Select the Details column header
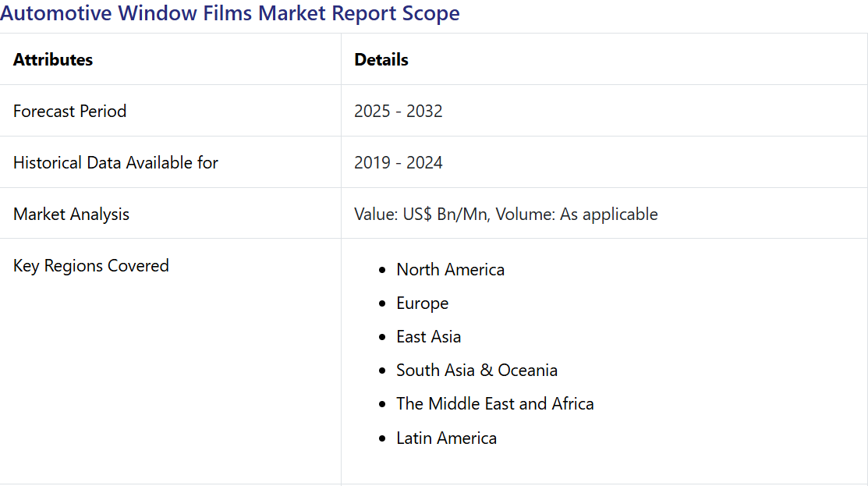This screenshot has width=868, height=486. (x=381, y=59)
